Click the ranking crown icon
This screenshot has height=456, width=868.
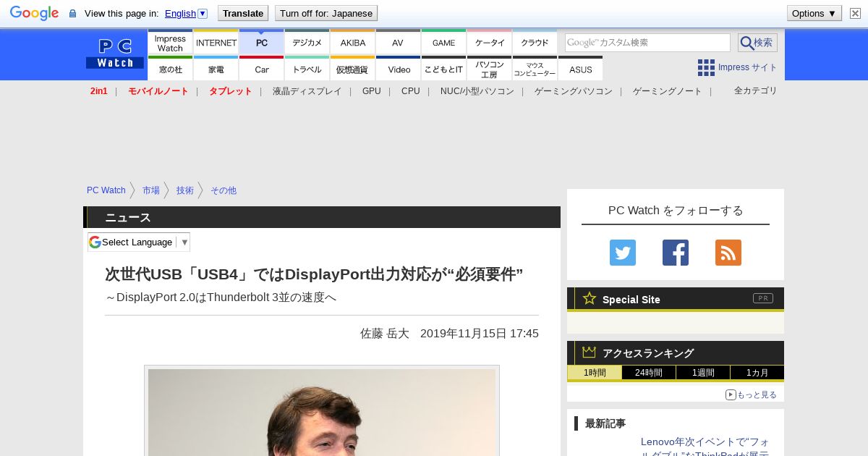coord(590,352)
